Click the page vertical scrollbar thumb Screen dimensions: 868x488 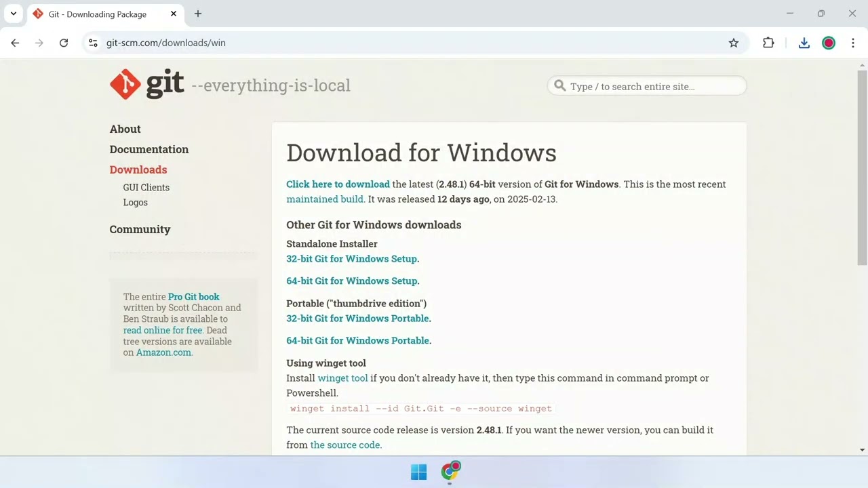click(863, 167)
